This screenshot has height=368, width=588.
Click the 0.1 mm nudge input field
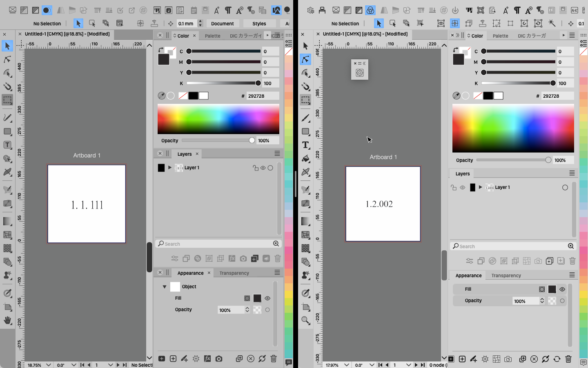click(x=187, y=24)
